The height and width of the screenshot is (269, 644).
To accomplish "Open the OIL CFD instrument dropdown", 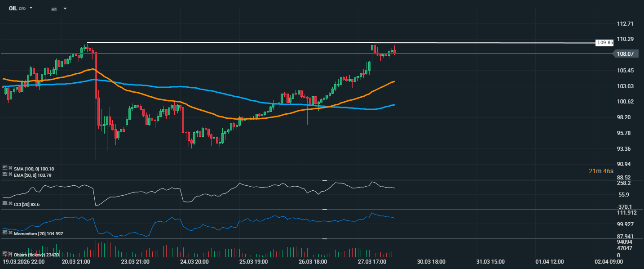I will coord(31,8).
